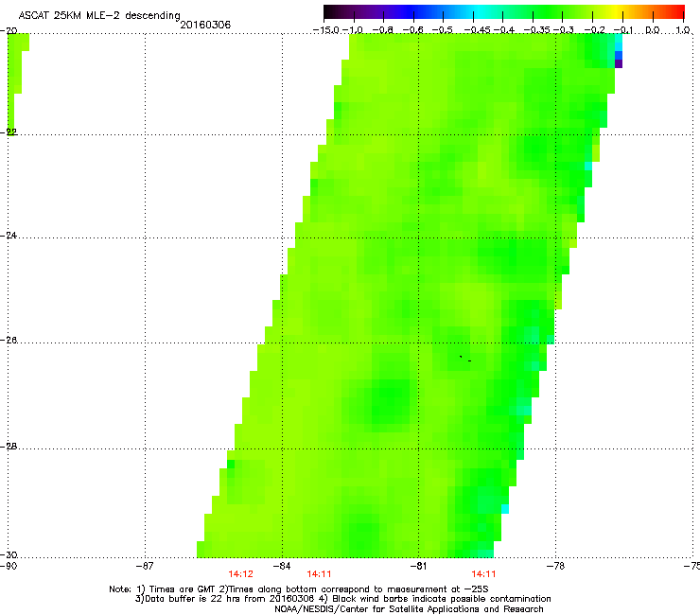Click the -0.5 color scale label

point(443,30)
